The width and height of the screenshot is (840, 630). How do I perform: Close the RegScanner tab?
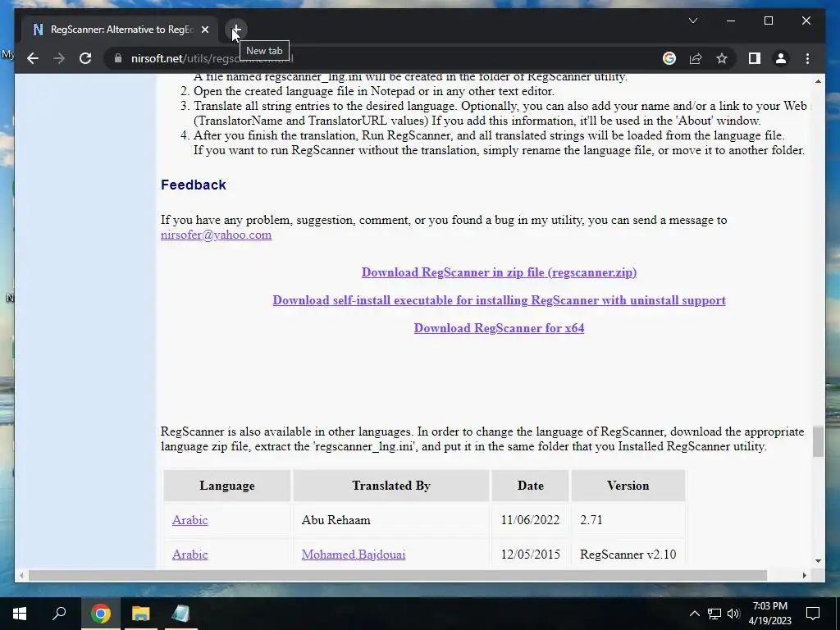coord(204,30)
